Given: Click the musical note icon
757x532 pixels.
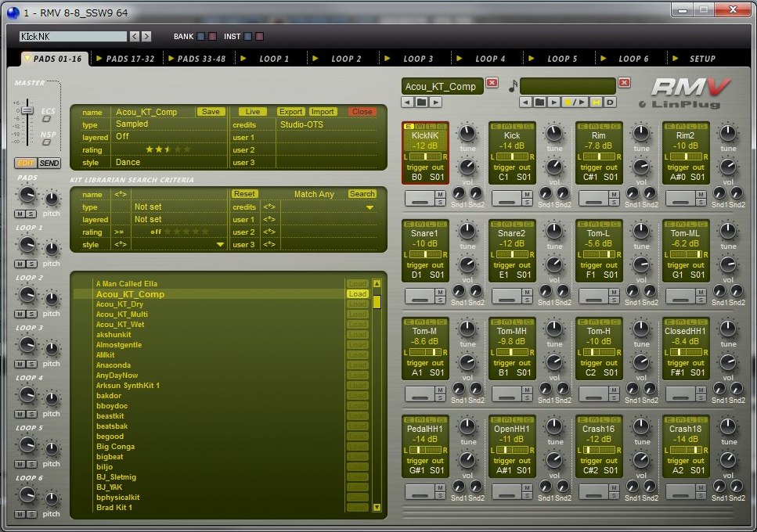Looking at the screenshot, I should [513, 86].
